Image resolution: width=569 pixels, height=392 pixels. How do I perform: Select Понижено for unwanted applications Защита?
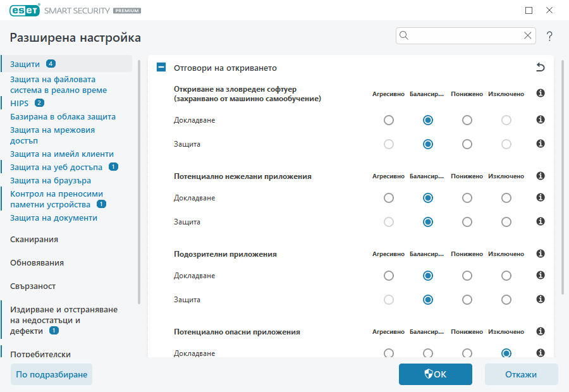[467, 222]
